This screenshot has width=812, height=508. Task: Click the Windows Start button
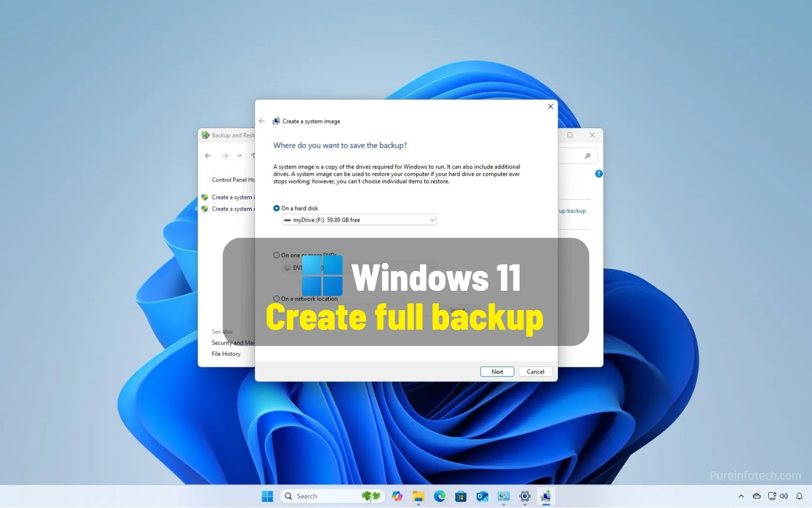point(267,496)
